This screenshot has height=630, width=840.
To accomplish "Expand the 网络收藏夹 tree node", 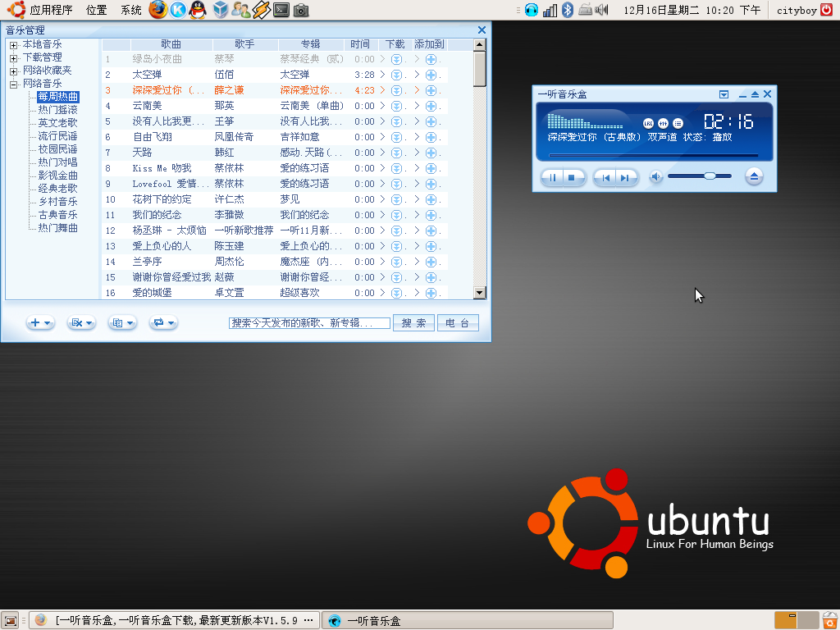I will pyautogui.click(x=13, y=71).
